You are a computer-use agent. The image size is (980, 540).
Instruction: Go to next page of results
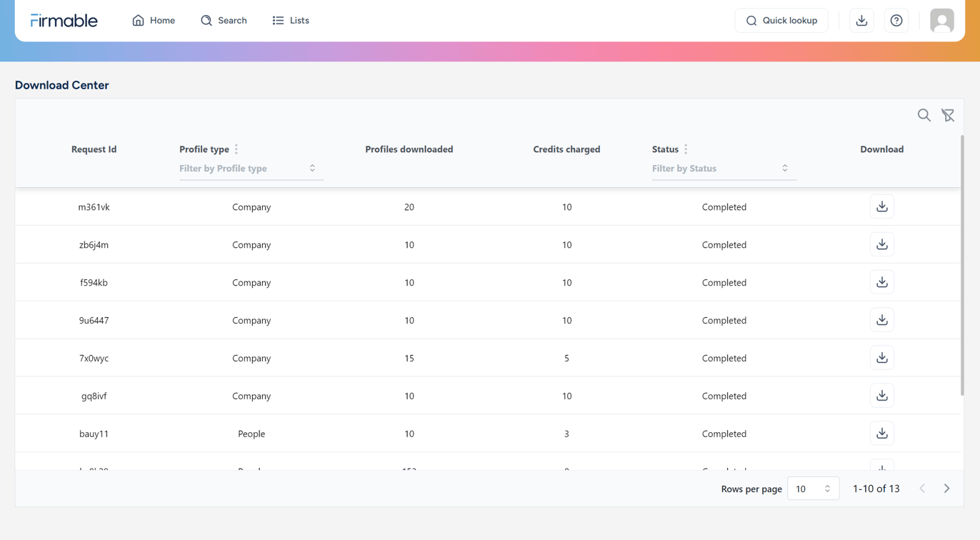pos(947,489)
